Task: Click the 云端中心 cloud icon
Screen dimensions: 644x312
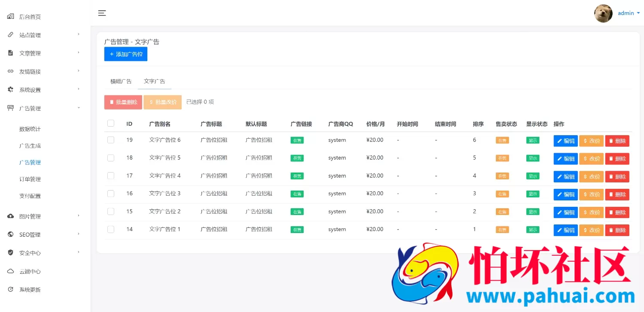Action: click(x=11, y=271)
